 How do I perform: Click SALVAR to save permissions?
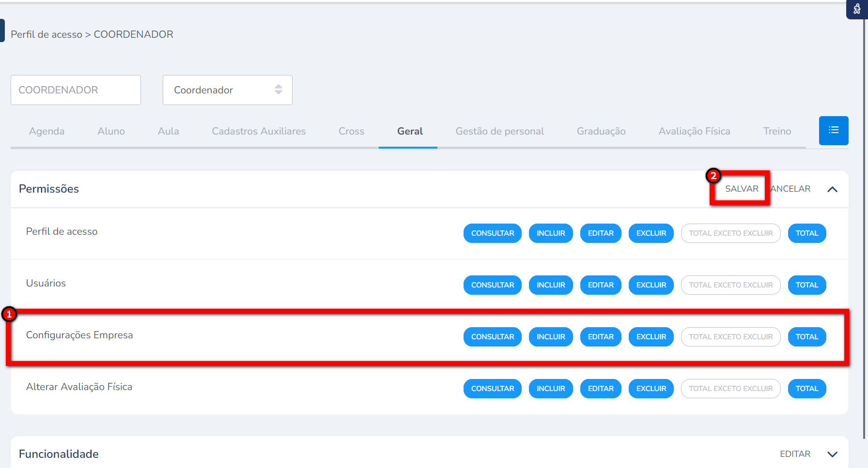click(x=741, y=189)
